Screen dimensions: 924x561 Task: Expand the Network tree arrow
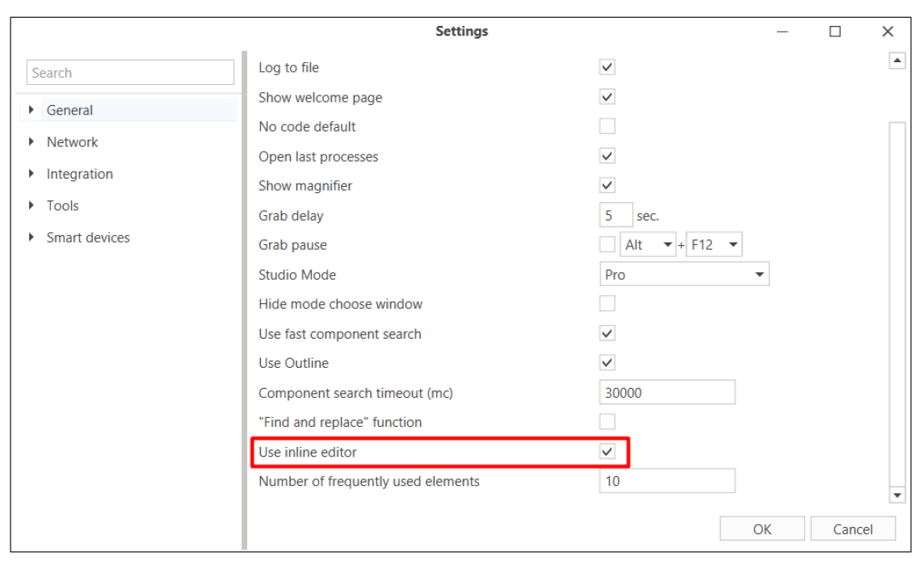(x=31, y=141)
